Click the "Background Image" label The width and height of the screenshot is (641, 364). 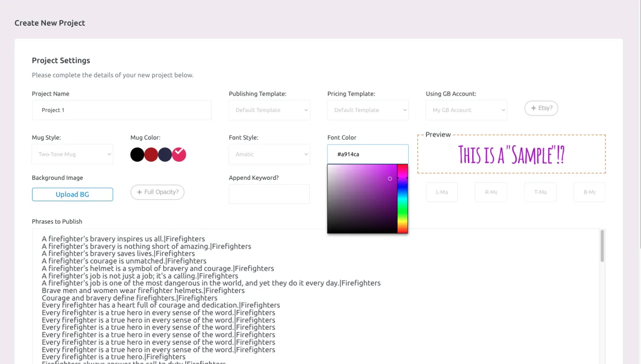58,178
